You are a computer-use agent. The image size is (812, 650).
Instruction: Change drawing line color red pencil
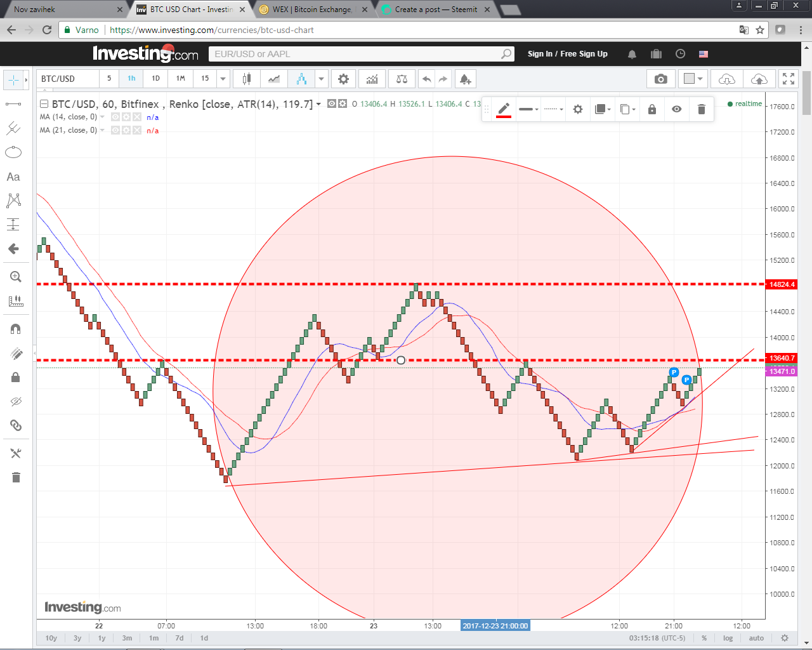pos(504,109)
